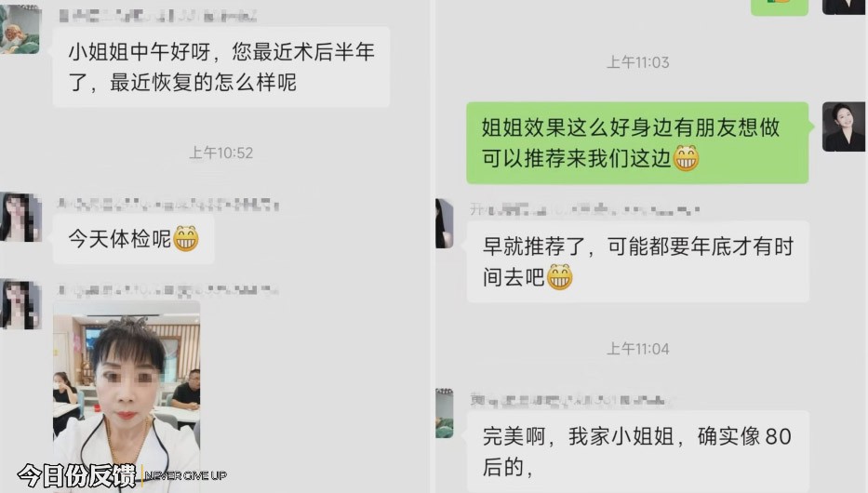Select the "小姐姐中午好呀" message bubble

pos(221,67)
